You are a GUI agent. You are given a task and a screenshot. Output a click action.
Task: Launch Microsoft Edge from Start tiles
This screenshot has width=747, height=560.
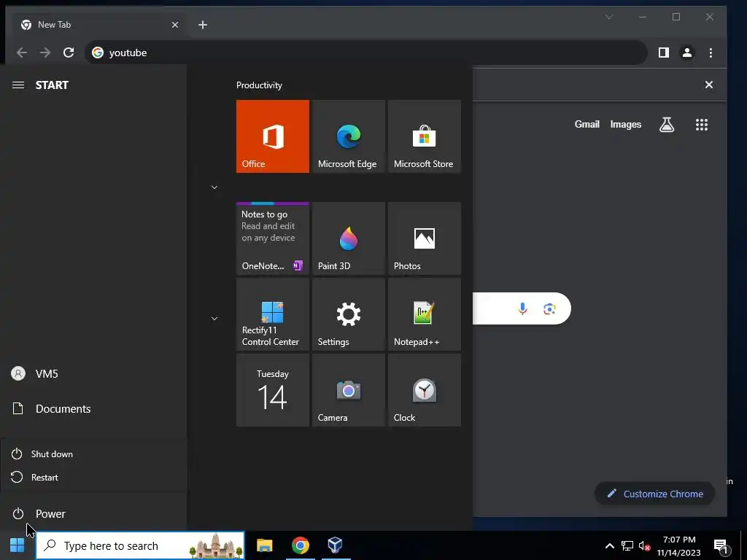click(348, 136)
